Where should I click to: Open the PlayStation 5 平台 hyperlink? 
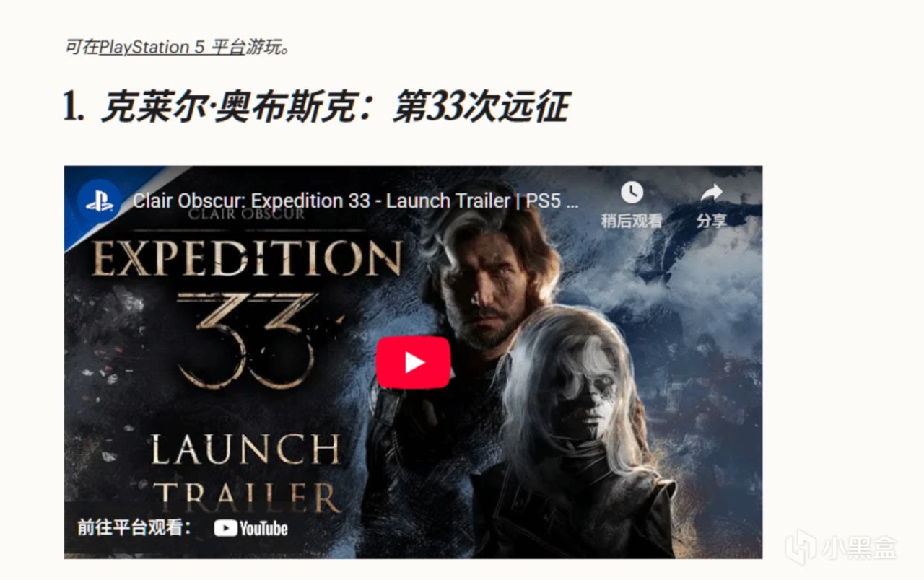tap(172, 48)
